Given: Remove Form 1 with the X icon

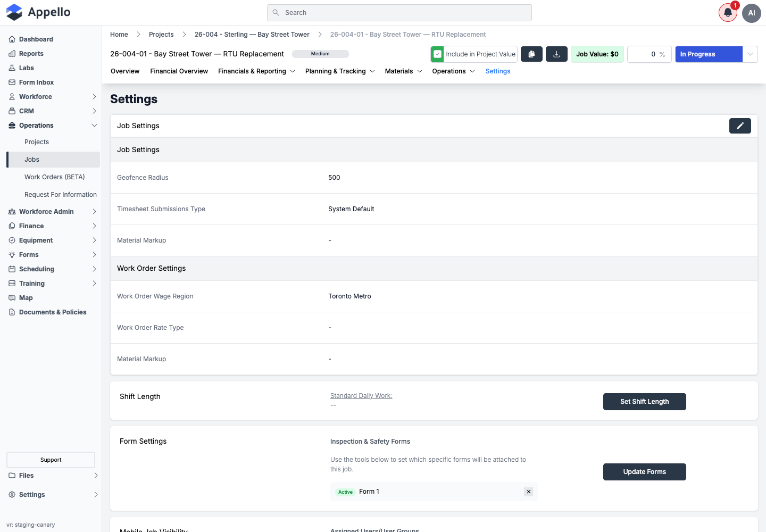Looking at the screenshot, I should tap(529, 492).
